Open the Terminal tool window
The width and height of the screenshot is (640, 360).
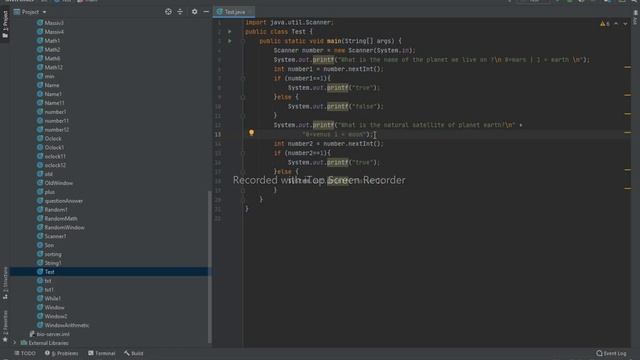click(x=102, y=353)
